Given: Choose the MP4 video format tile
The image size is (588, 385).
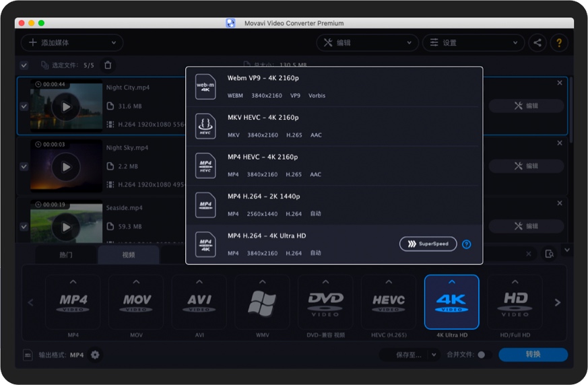Looking at the screenshot, I should 73,302.
